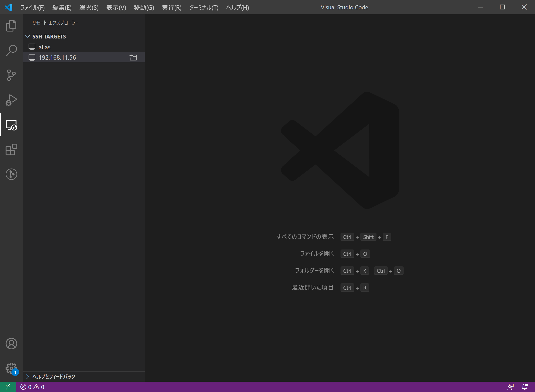Open notifications bell in status bar
Image resolution: width=535 pixels, height=392 pixels.
point(525,387)
